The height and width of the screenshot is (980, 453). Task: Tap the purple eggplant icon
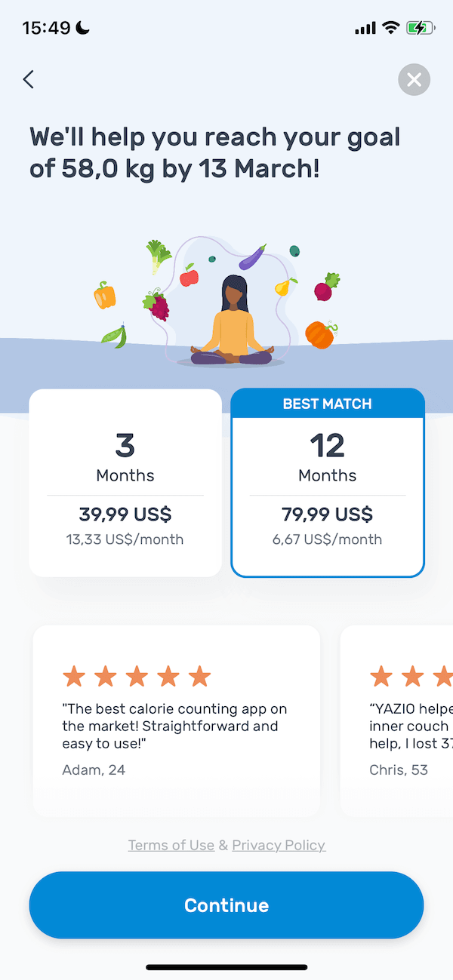click(253, 257)
